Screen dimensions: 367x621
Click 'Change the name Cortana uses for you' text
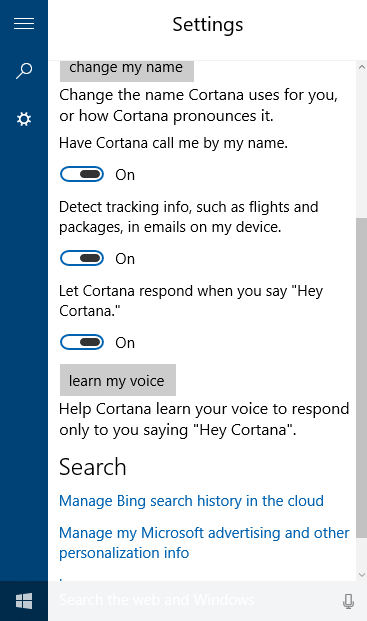198,105
